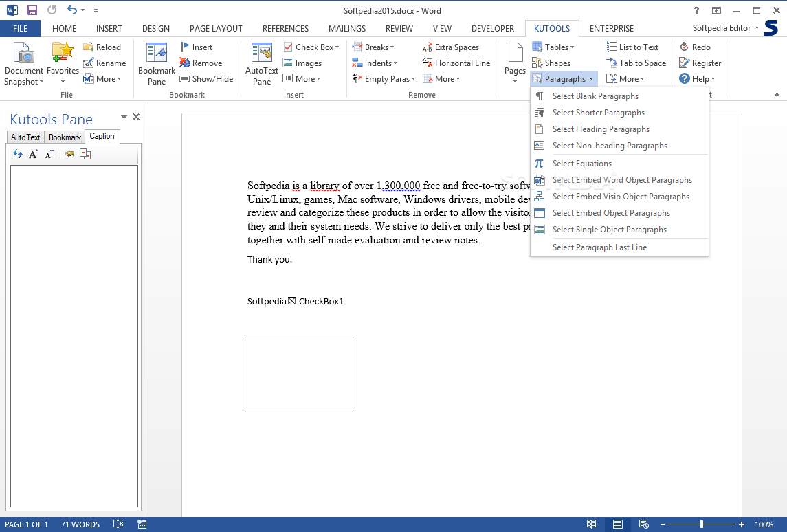Open the Document Snapshot tool
Screen dimensions: 787x532
(x=23, y=64)
